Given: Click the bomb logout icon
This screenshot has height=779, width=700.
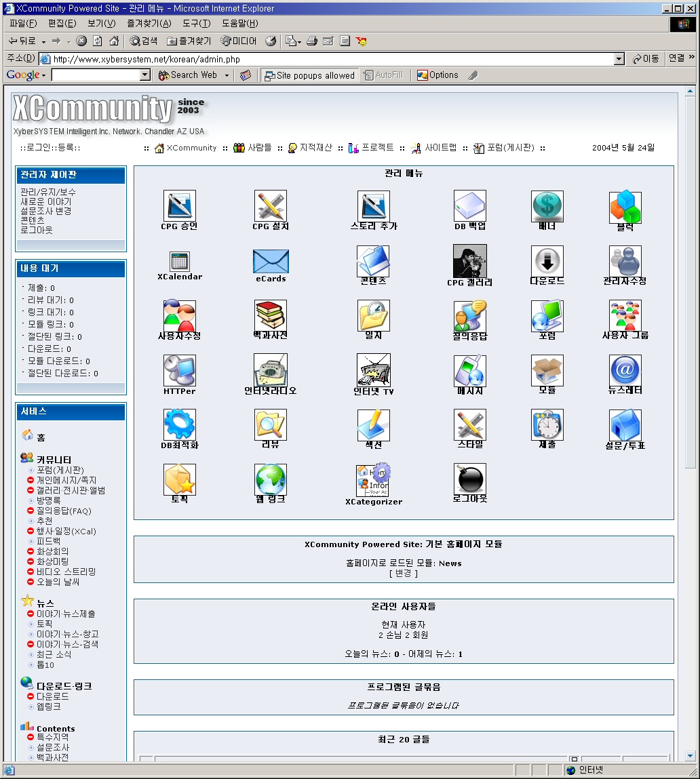Looking at the screenshot, I should click(x=469, y=479).
